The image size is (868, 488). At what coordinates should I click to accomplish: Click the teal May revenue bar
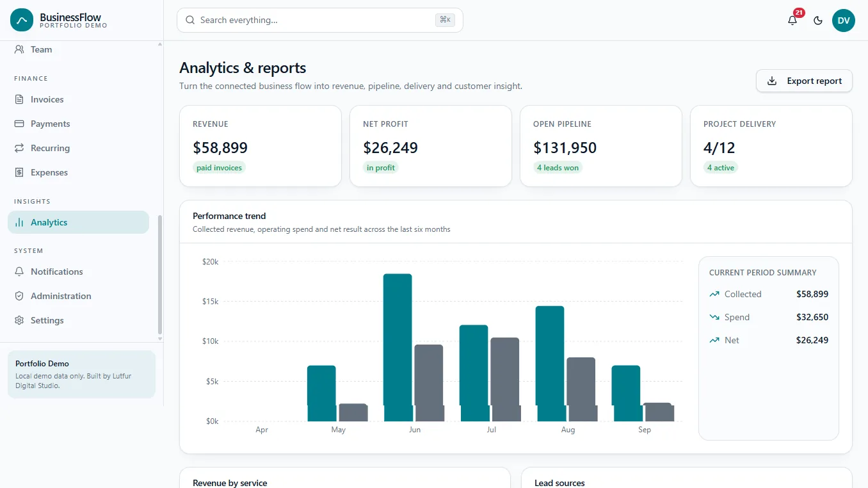pyautogui.click(x=321, y=393)
